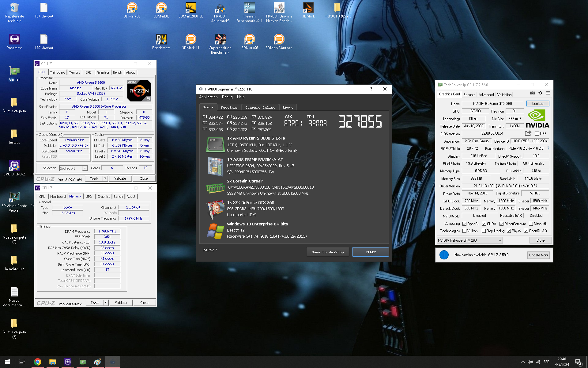
Task: Launch Superposition Benchmark shortcut
Action: click(x=220, y=44)
